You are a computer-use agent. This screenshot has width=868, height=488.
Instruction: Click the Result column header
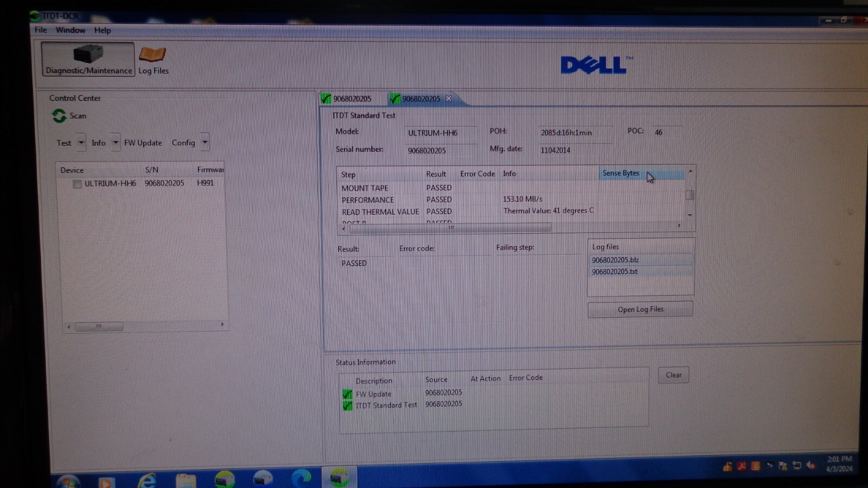point(436,174)
